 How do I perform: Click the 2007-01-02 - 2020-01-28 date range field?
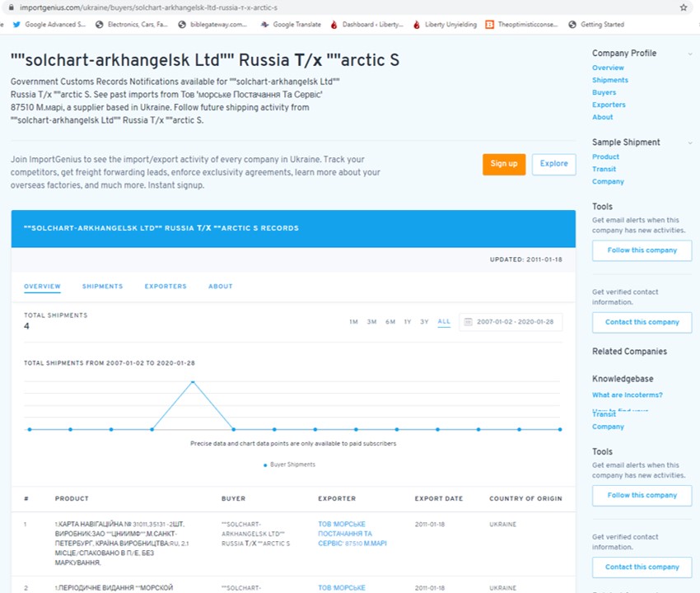511,322
